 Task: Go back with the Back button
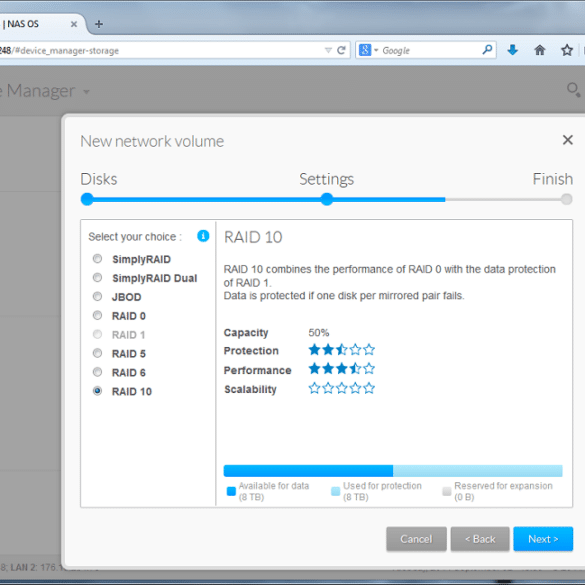pos(480,539)
